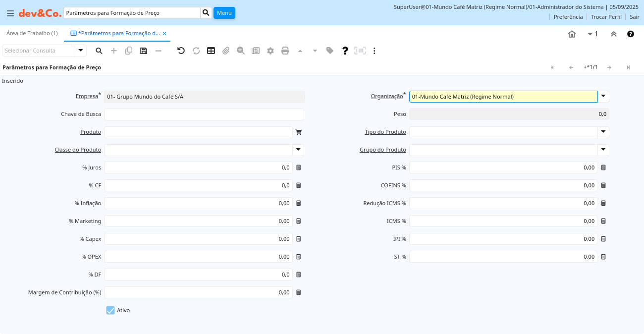This screenshot has width=644, height=334.
Task: Open the Classe do Produto dropdown
Action: pyautogui.click(x=298, y=150)
